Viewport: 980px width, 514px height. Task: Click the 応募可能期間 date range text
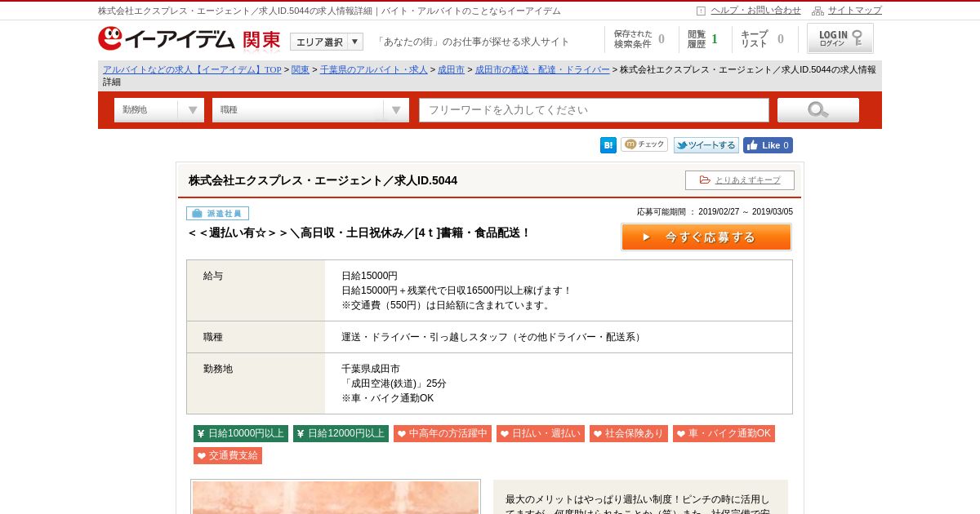tap(715, 211)
